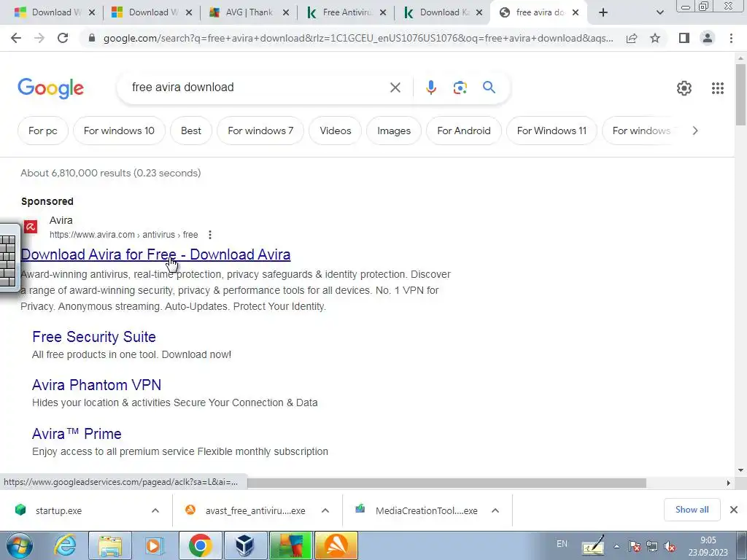Click the address bar URL
The image size is (747, 560).
coord(358,38)
